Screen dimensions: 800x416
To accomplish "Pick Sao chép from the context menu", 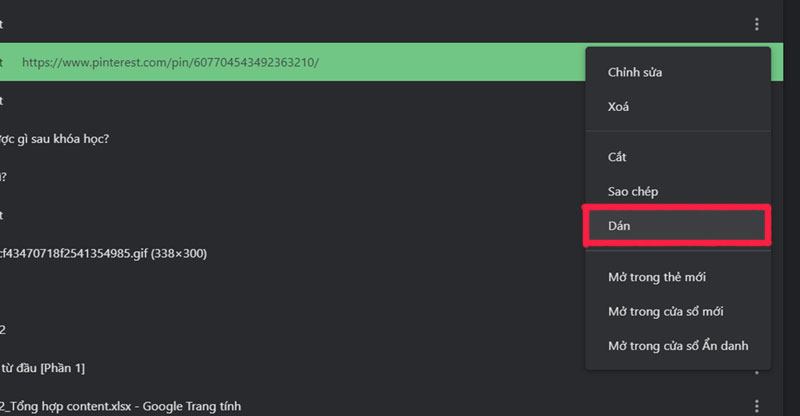I will [x=632, y=191].
